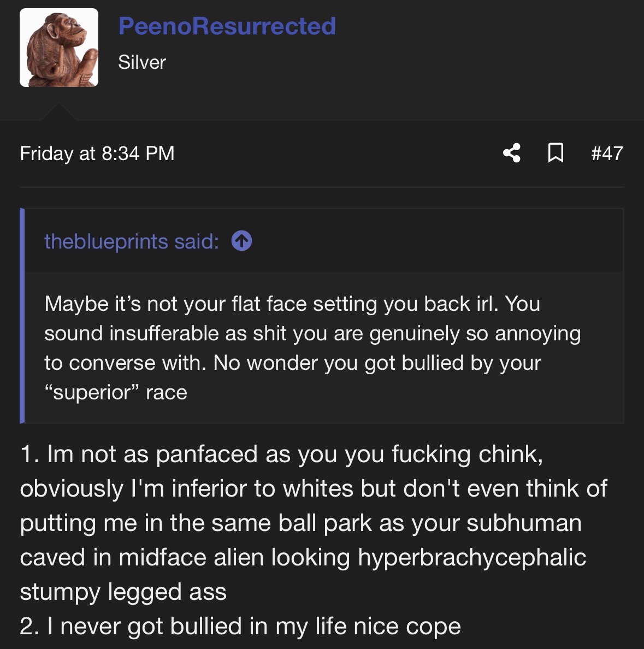Open PeenoResurrected's profile from username
644x649 pixels.
pos(227,26)
